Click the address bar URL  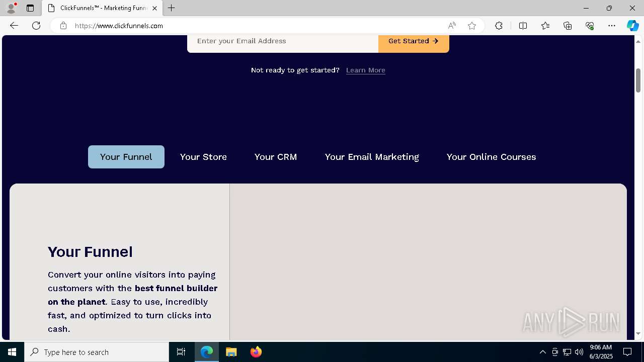[119, 26]
